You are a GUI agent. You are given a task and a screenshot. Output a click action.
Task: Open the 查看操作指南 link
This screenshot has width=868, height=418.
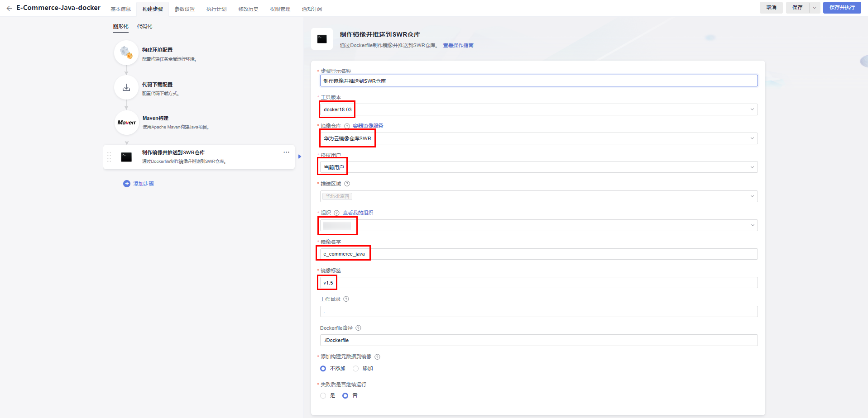458,46
